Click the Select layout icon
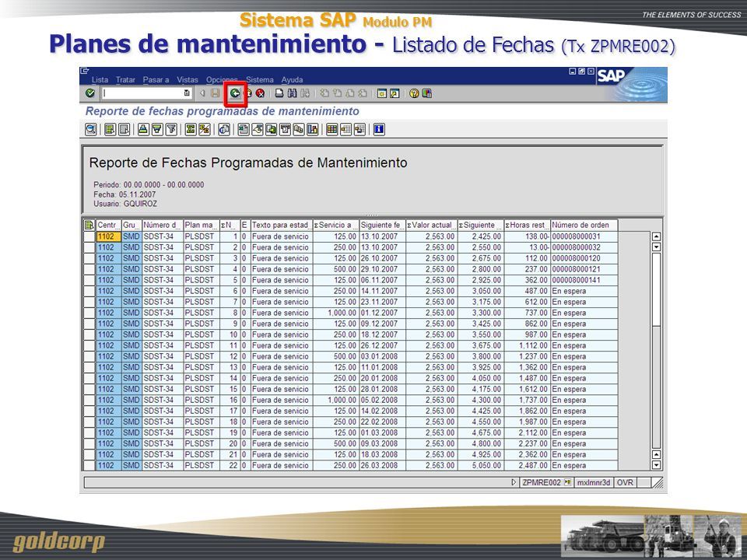The height and width of the screenshot is (560, 747). click(x=345, y=129)
